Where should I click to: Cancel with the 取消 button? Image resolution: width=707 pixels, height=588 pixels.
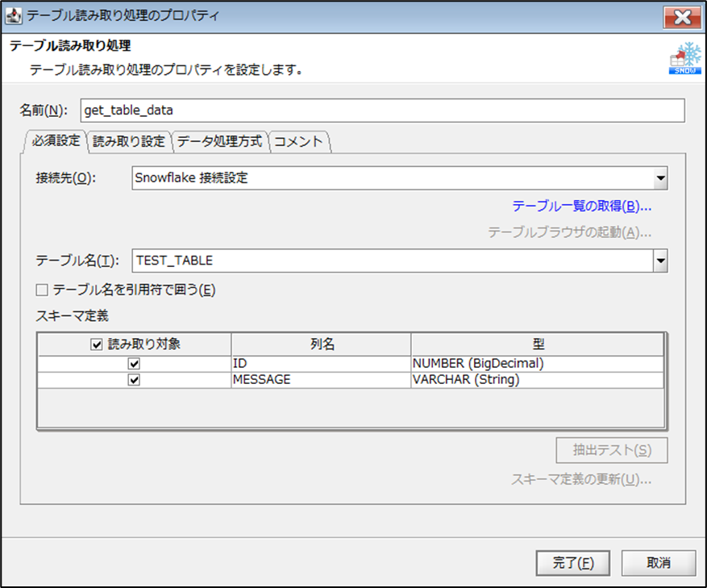659,563
